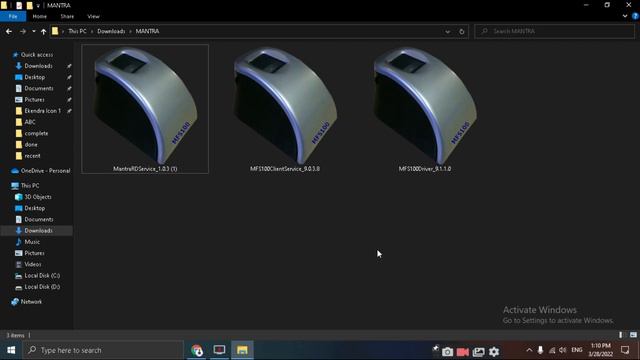Click the Search MANTRA field
The height and width of the screenshot is (360, 640).
[555, 31]
